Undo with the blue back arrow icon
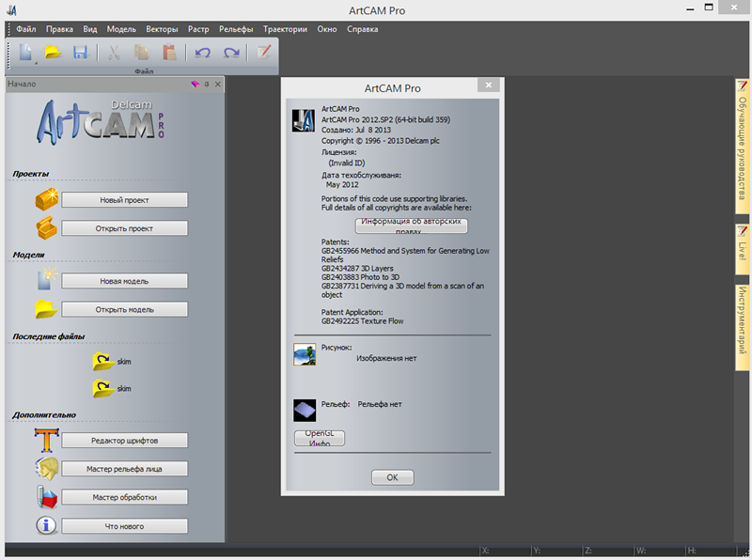The height and width of the screenshot is (560, 752). pyautogui.click(x=203, y=53)
